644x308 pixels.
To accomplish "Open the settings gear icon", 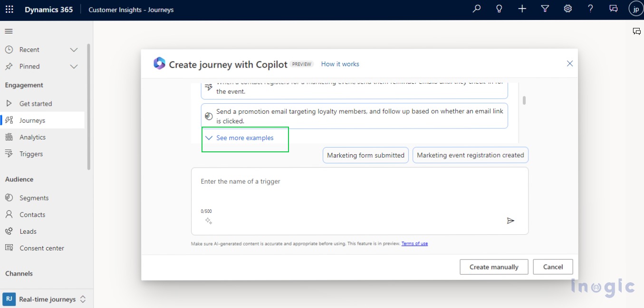I will pyautogui.click(x=567, y=9).
